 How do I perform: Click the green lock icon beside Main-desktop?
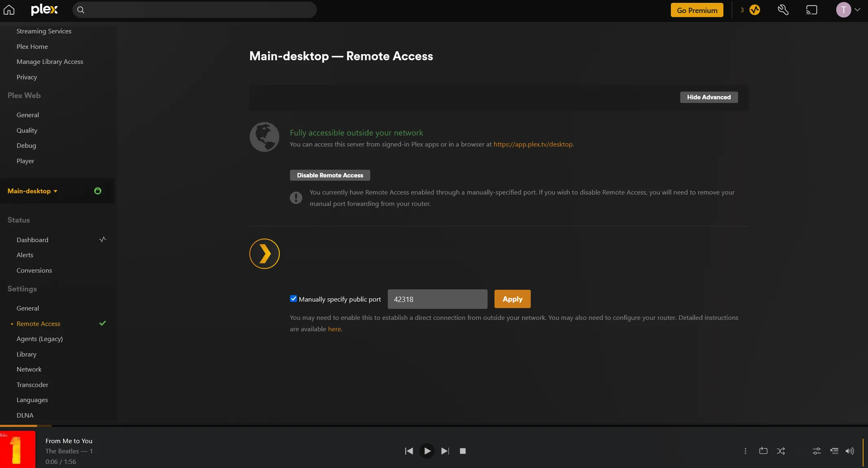[98, 191]
